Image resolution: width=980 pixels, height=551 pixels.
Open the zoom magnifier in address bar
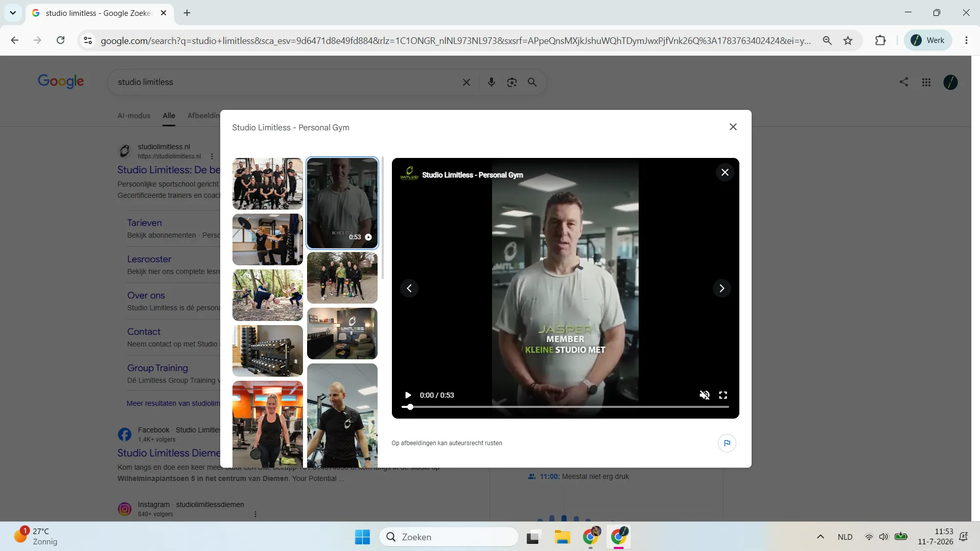(827, 40)
